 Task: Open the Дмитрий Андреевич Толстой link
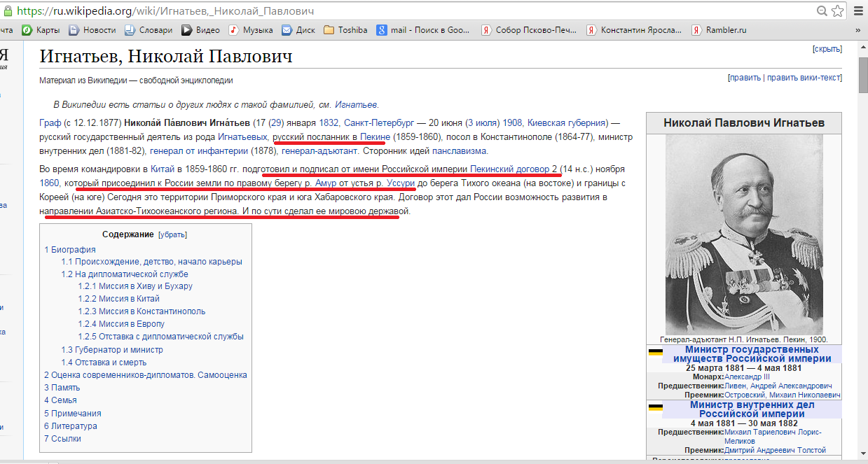pos(776,450)
